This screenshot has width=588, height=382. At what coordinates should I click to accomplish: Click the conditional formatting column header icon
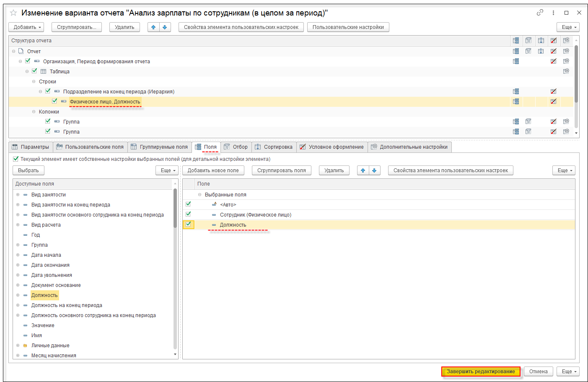(x=554, y=41)
